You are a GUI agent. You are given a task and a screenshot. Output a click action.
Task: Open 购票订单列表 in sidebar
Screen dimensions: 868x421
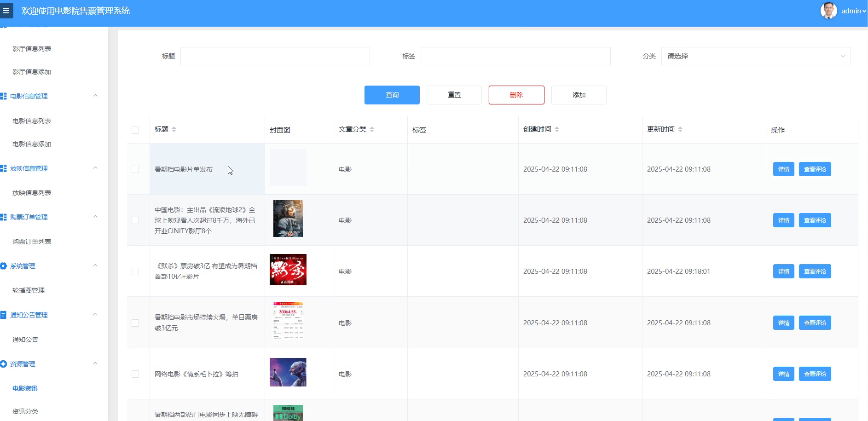point(32,242)
